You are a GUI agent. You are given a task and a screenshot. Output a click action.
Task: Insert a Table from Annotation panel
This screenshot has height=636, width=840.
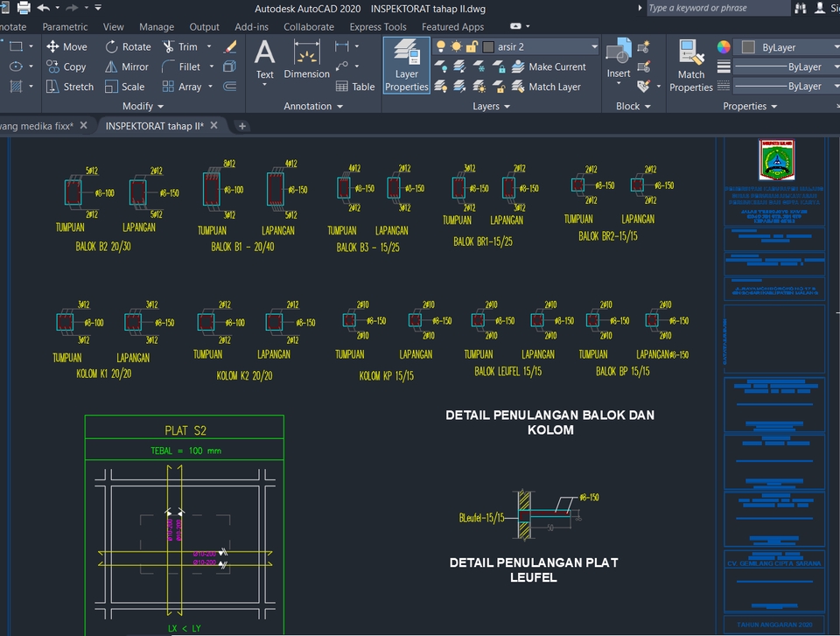point(354,87)
